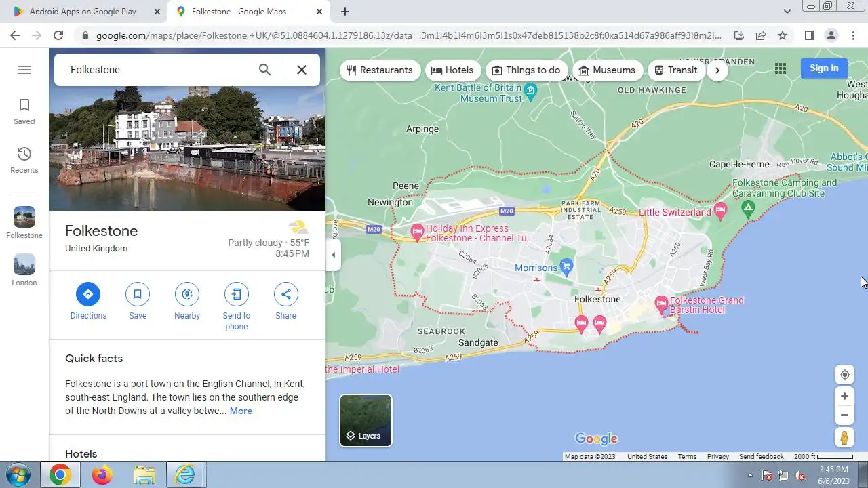Open File Explorer from taskbar
868x488 pixels.
pos(144,475)
